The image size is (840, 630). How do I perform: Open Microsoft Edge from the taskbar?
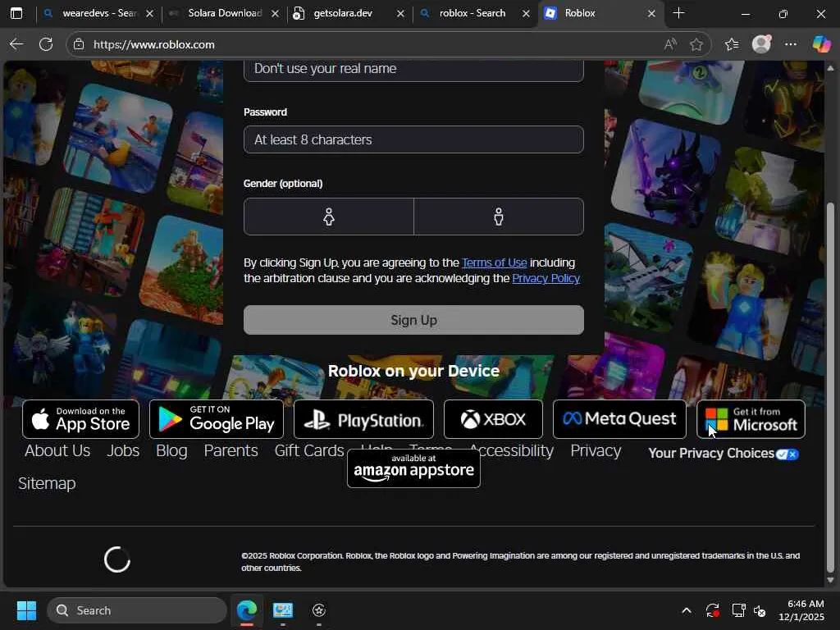tap(247, 610)
